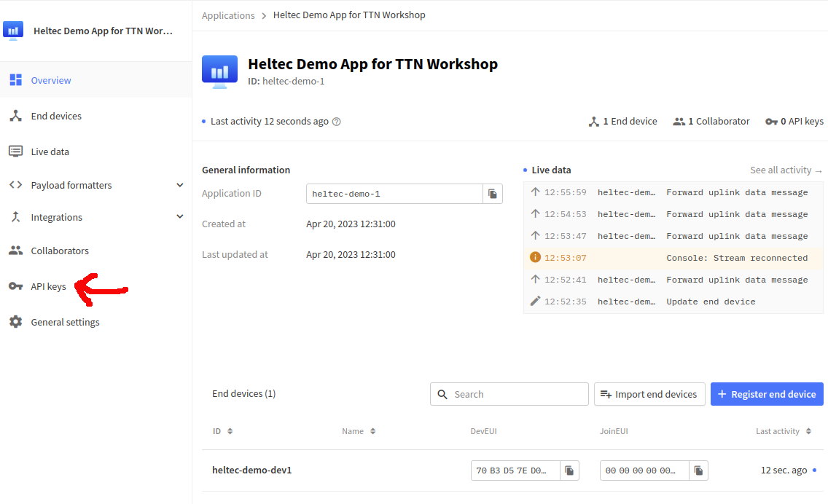This screenshot has width=828, height=504.
Task: Click the pencil icon on Update end device event
Action: click(535, 301)
